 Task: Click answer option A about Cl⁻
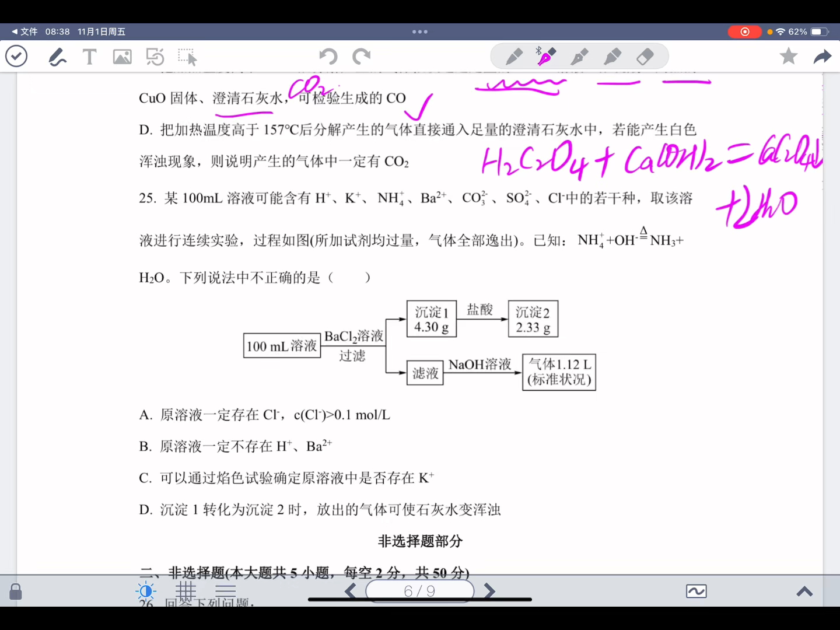[264, 415]
